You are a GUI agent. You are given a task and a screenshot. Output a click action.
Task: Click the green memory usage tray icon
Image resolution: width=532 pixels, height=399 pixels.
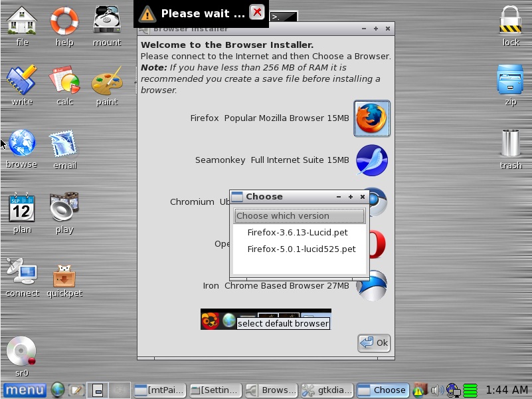point(470,390)
